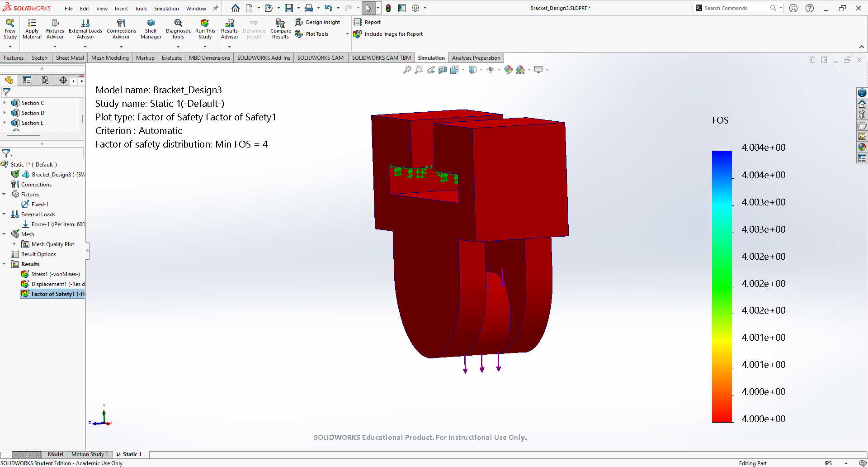Viewport: 868px width, 467px height.
Task: Generate a simulation Report
Action: [x=367, y=22]
